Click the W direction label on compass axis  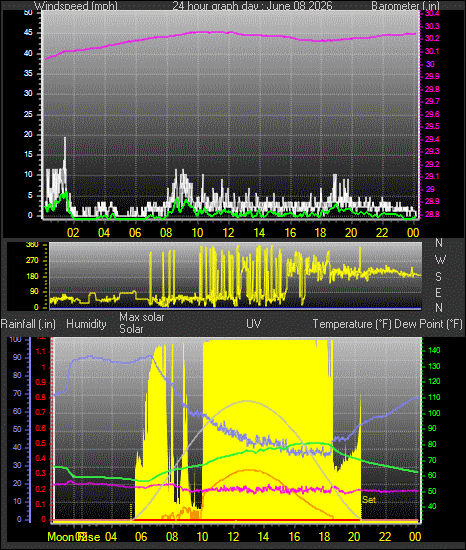(440, 260)
